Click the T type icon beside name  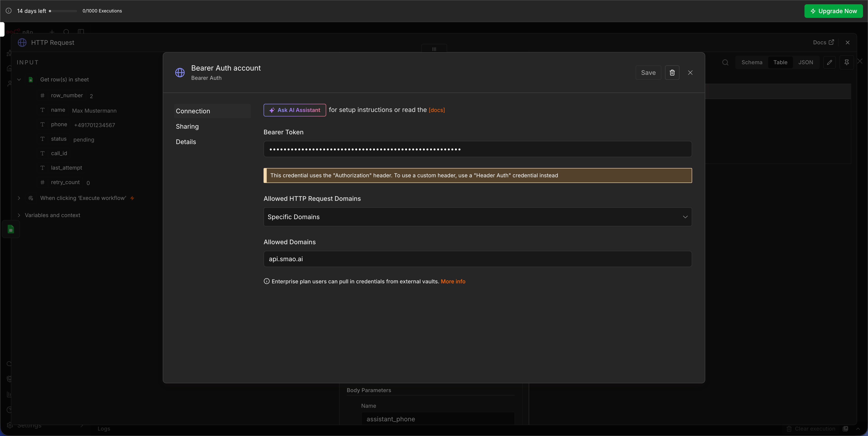42,110
